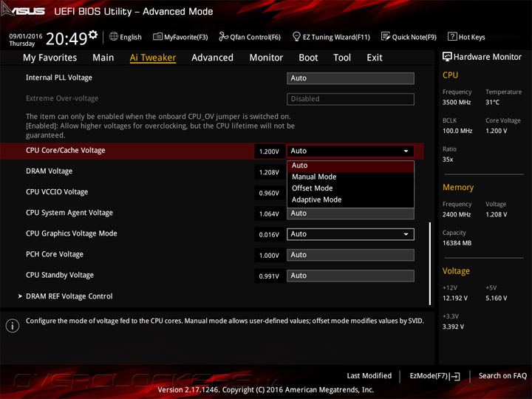
Task: Open the My Favorites tab
Action: (x=50, y=58)
